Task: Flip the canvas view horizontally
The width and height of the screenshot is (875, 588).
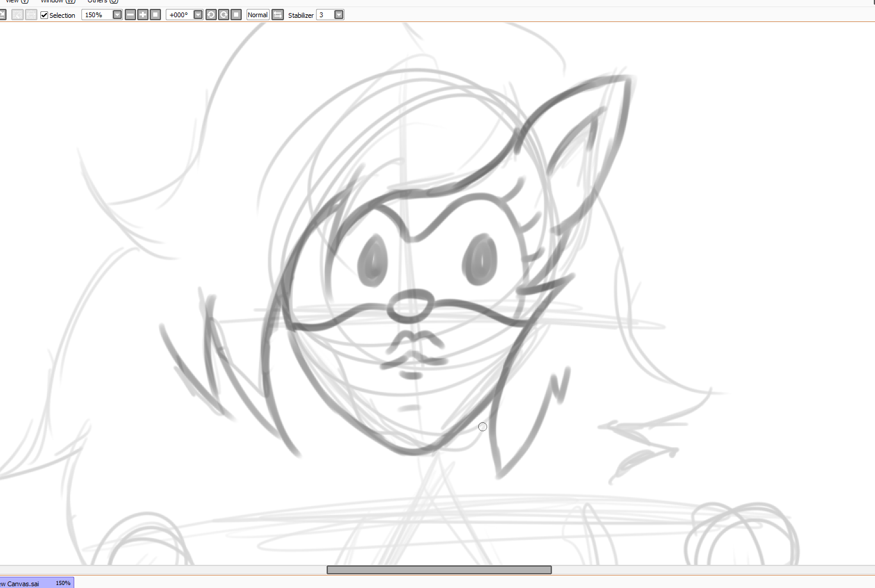Action: 277,15
